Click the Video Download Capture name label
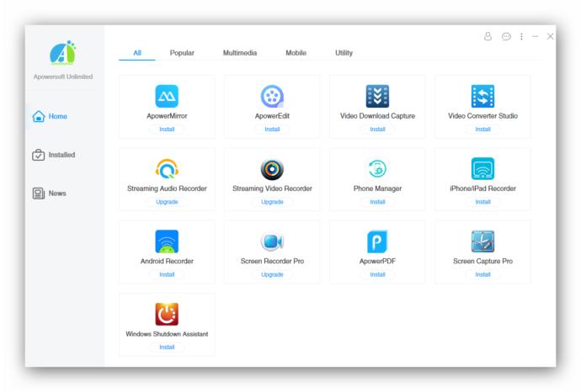The height and width of the screenshot is (392, 581). [x=377, y=116]
